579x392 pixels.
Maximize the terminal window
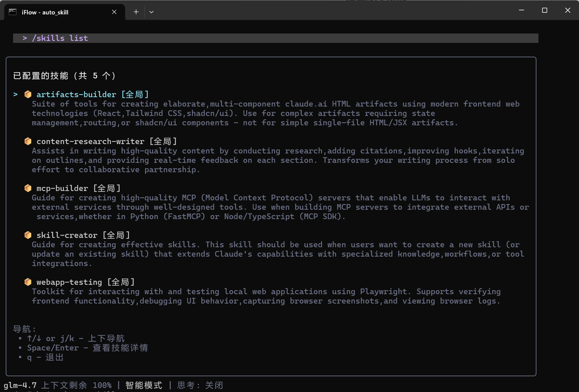tap(544, 10)
